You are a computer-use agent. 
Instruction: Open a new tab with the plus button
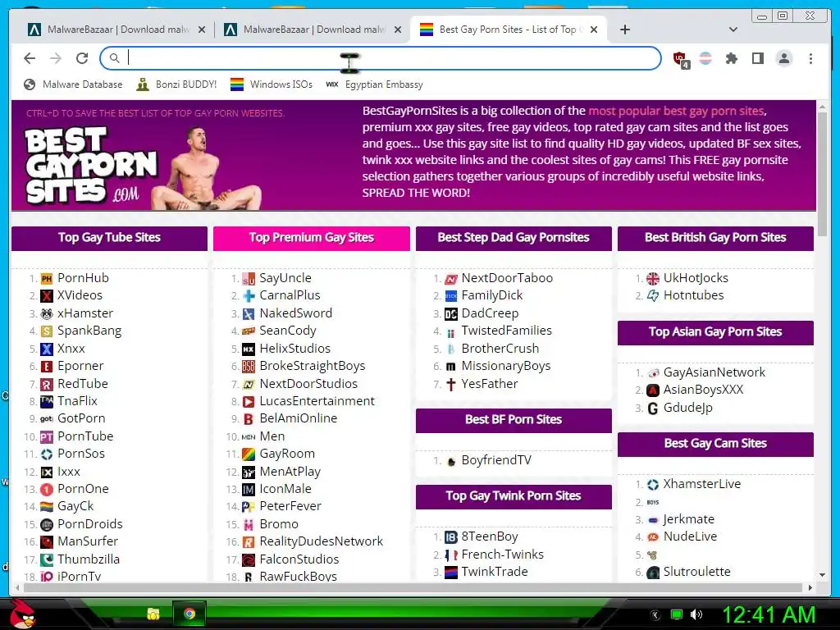coord(624,30)
